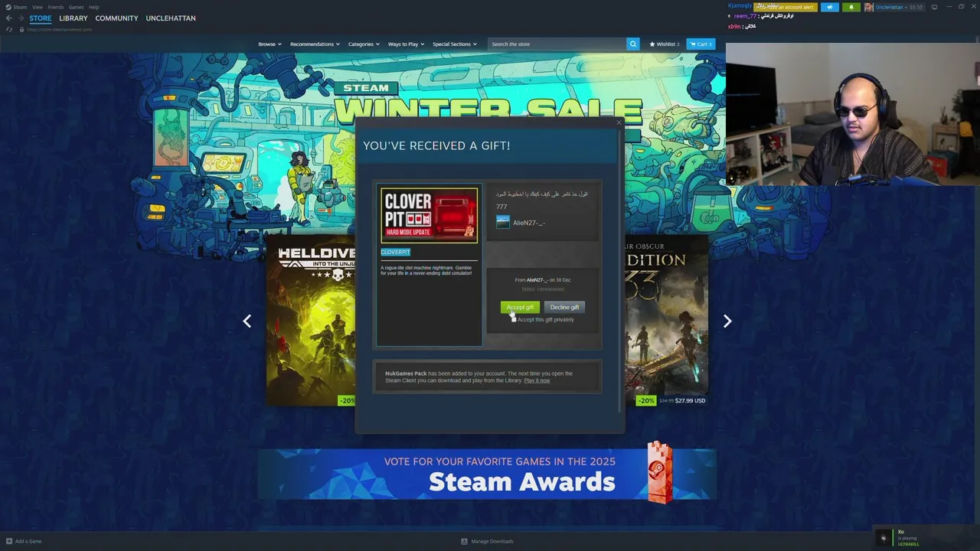Viewport: 980px width, 551px height.
Task: Open the green notifications bell
Action: [851, 7]
